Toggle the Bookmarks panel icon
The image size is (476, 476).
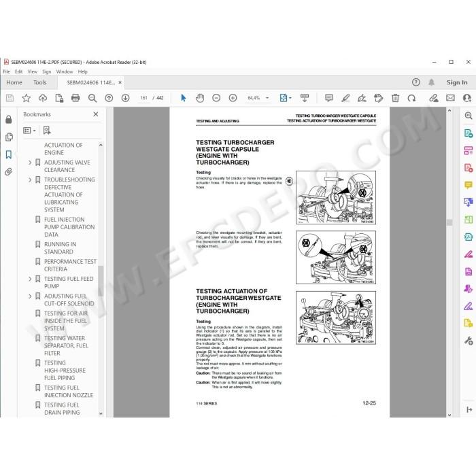pyautogui.click(x=9, y=154)
